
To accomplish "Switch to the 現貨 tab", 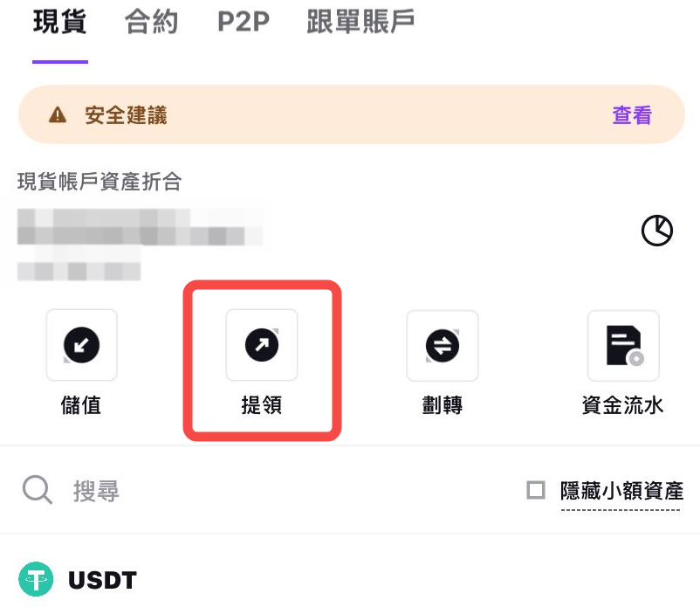I will (60, 22).
